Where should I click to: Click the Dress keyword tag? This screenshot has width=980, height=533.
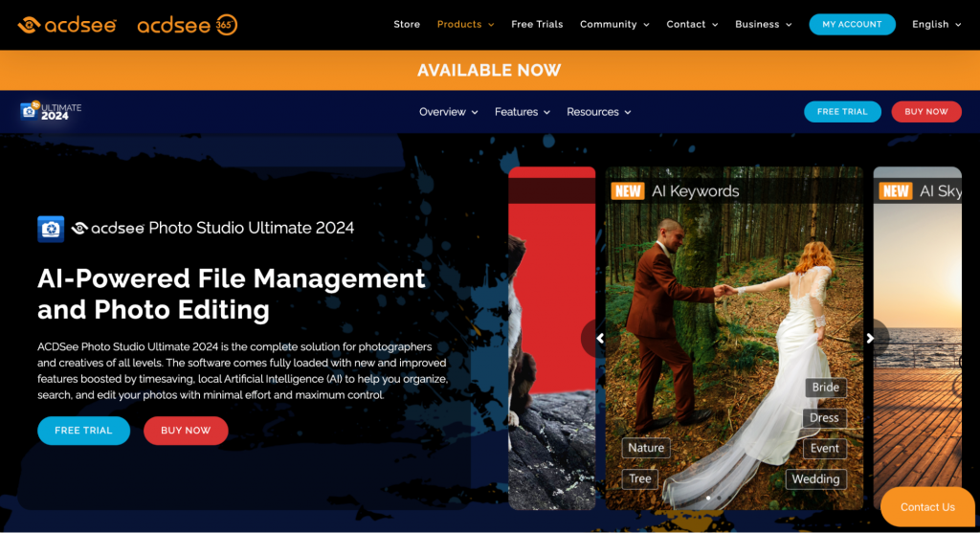824,418
